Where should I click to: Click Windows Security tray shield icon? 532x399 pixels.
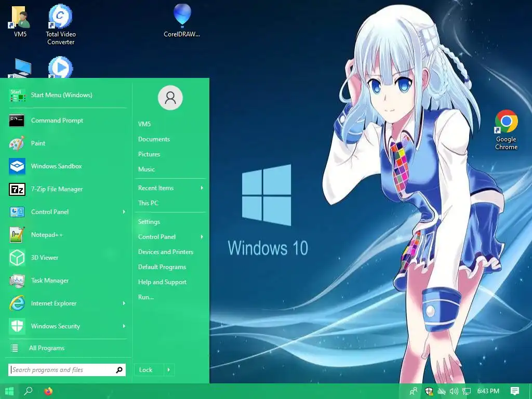(x=429, y=391)
